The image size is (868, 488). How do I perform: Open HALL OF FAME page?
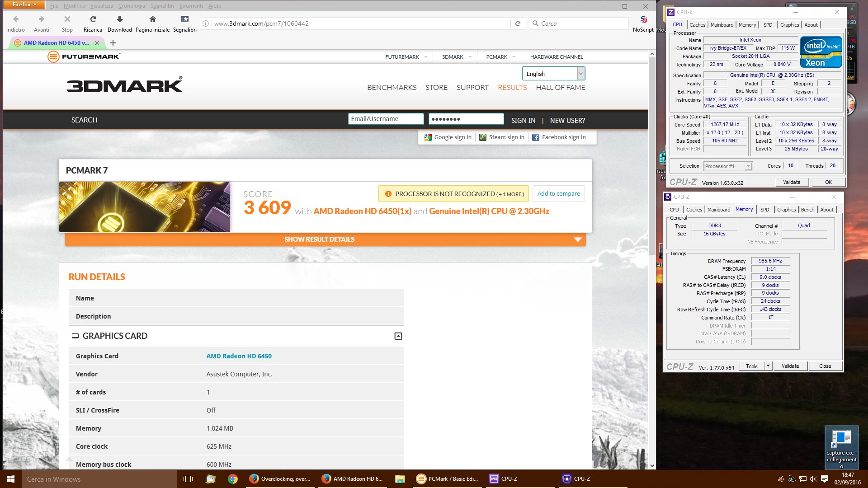(561, 88)
